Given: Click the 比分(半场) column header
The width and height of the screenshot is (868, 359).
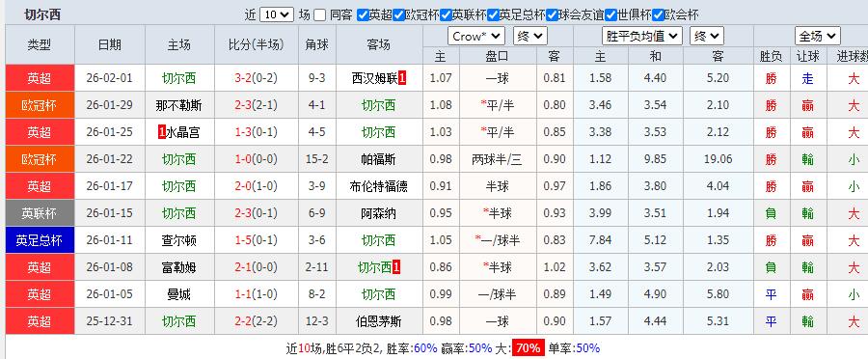Looking at the screenshot, I should 256,44.
